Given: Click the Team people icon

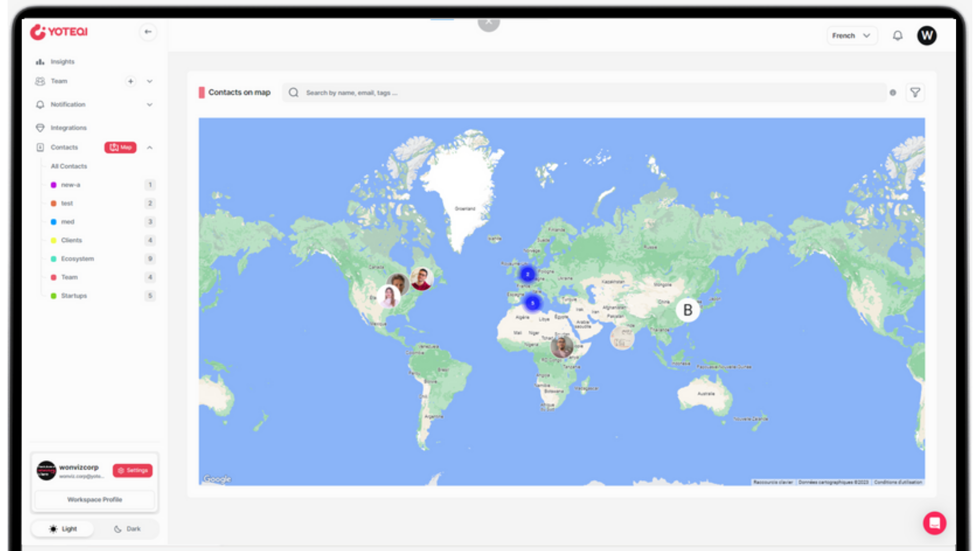Looking at the screenshot, I should [40, 81].
